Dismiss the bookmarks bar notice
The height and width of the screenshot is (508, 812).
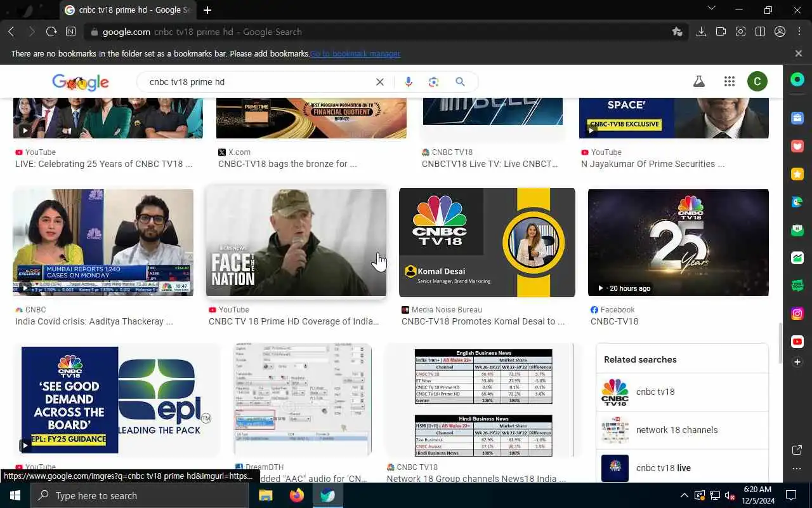pos(799,54)
